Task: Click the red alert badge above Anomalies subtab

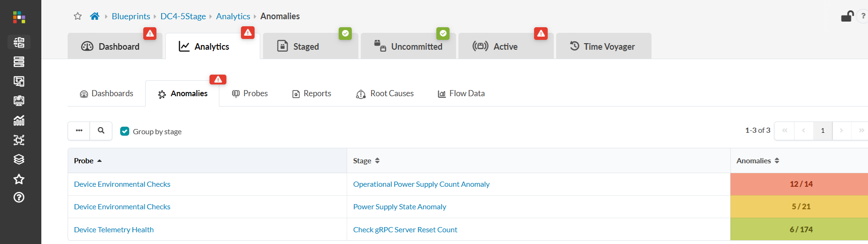Action: point(218,79)
